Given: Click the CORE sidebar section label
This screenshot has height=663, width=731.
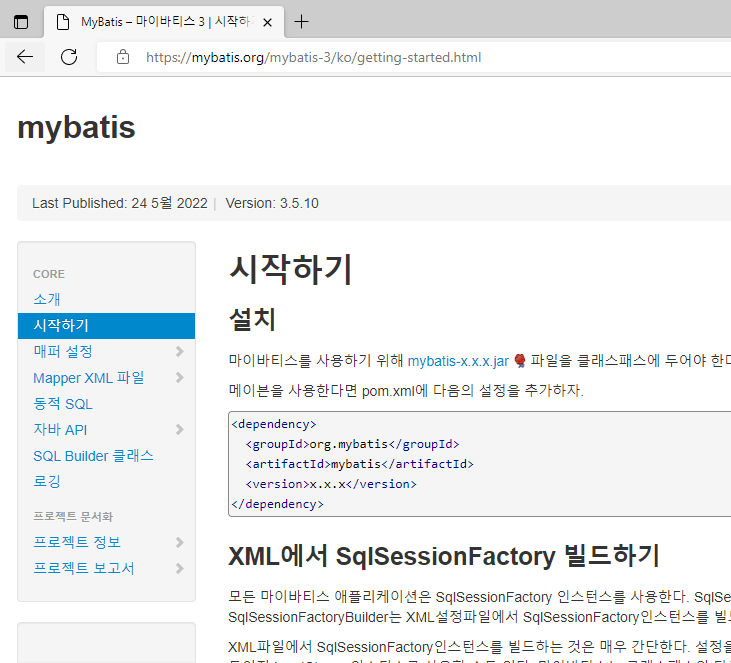Looking at the screenshot, I should point(49,274).
